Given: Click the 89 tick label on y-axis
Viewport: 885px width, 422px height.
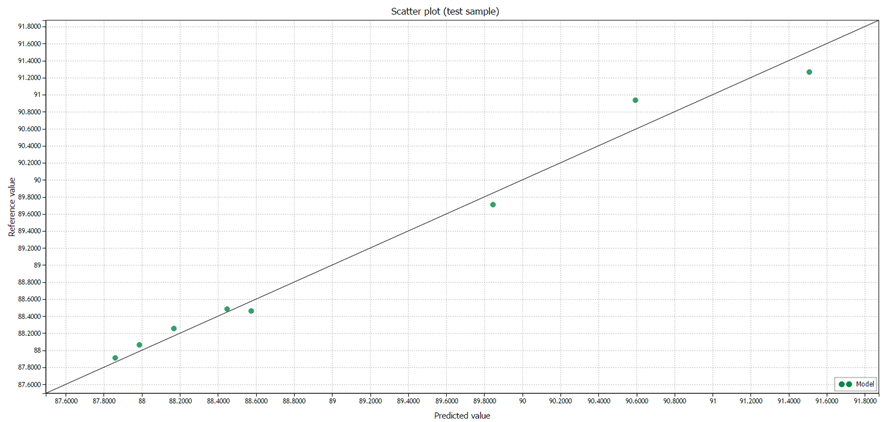Looking at the screenshot, I should [37, 265].
